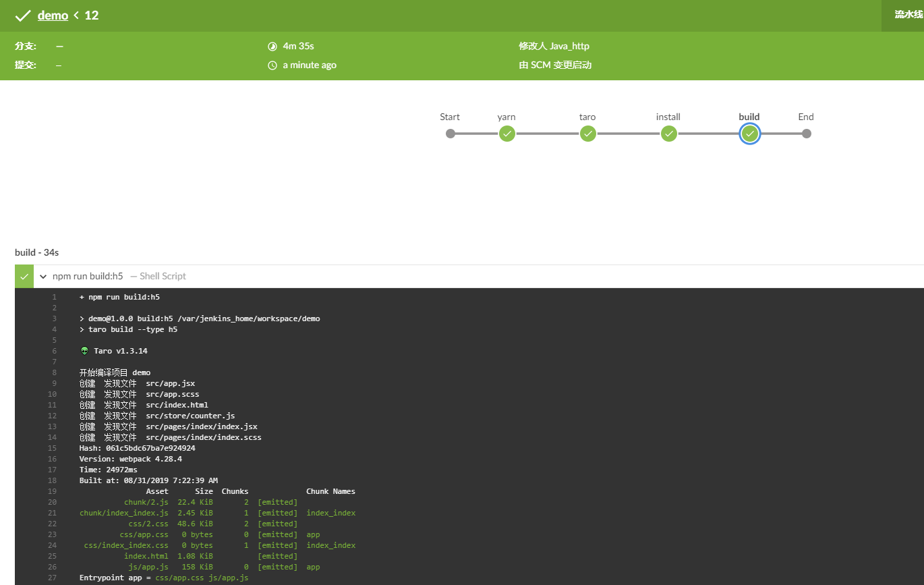This screenshot has height=585, width=924.
Task: Click the 提交 label
Action: pyautogui.click(x=26, y=65)
